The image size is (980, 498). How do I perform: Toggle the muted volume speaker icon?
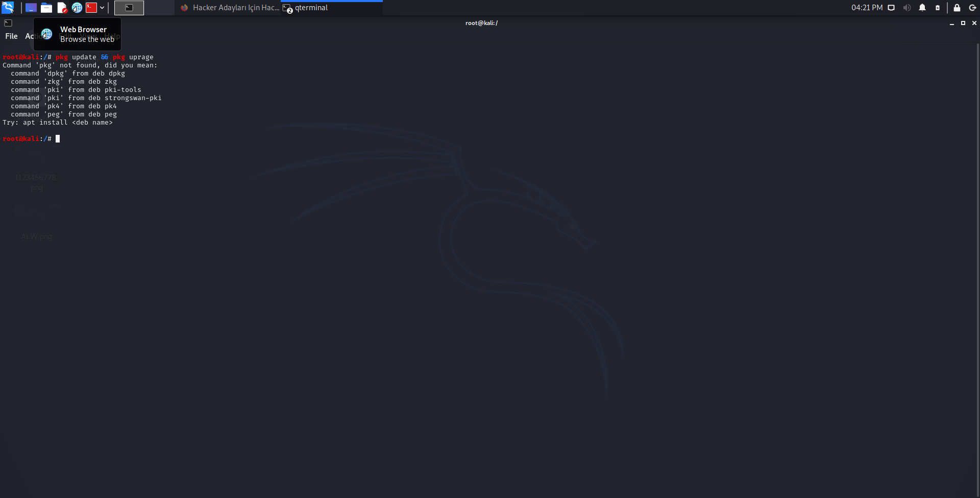pos(906,8)
